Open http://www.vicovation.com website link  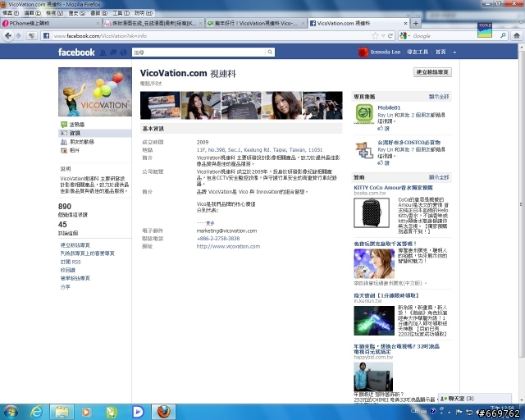228,246
